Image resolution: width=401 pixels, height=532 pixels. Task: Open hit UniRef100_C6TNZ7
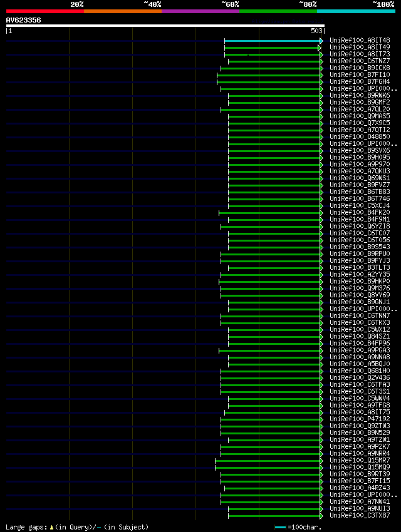pos(360,61)
